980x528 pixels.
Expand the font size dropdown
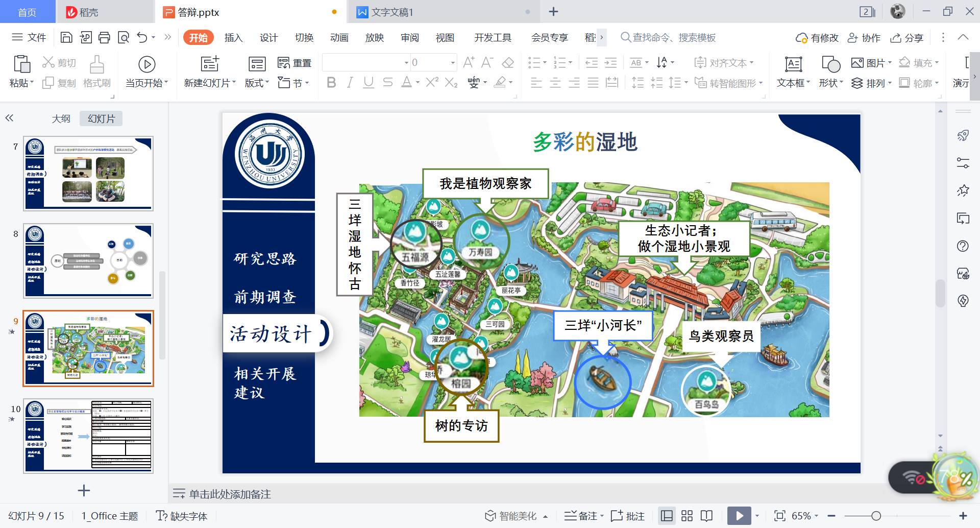pos(452,63)
